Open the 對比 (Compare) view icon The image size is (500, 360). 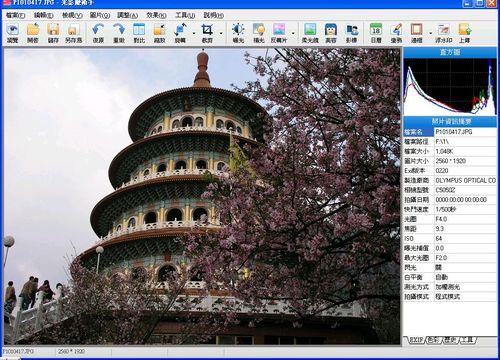[139, 33]
